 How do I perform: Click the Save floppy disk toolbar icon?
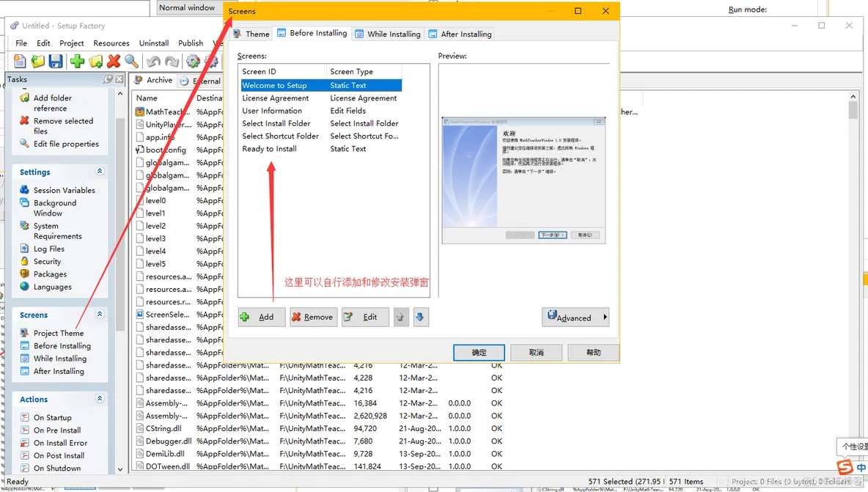coord(56,61)
